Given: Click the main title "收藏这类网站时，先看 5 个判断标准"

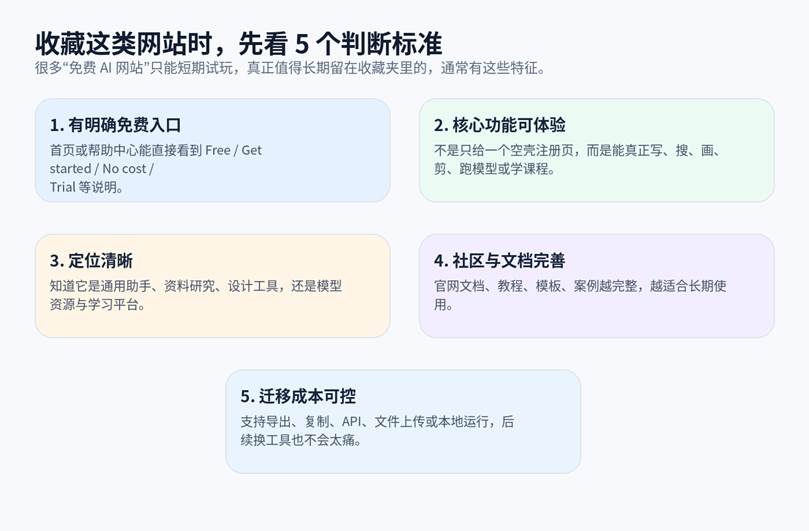Looking at the screenshot, I should tap(238, 43).
